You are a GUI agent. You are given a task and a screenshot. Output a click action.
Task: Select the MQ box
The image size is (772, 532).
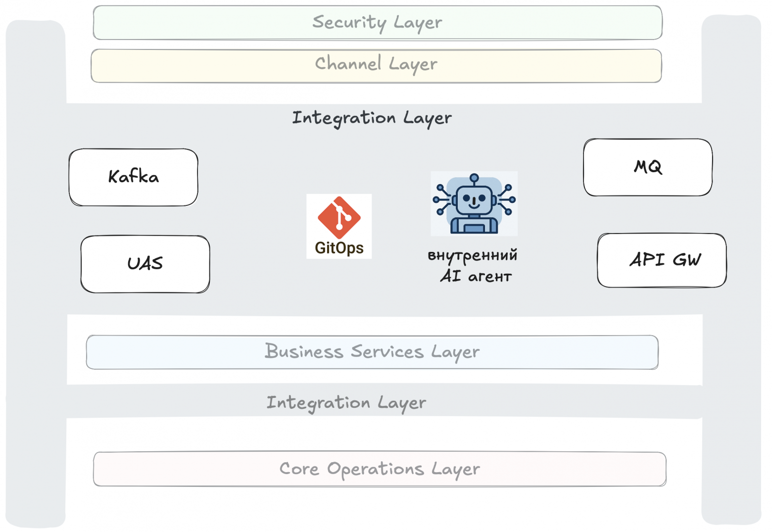pos(648,167)
